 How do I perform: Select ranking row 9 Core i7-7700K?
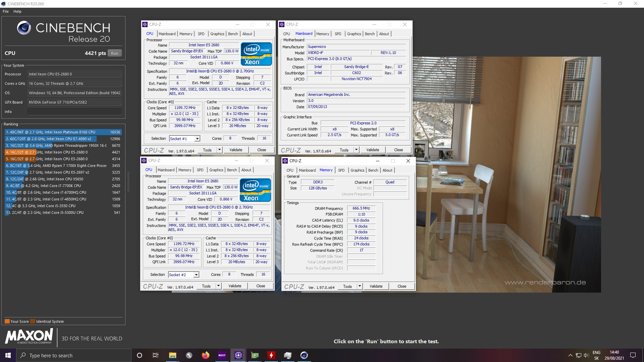click(63, 186)
